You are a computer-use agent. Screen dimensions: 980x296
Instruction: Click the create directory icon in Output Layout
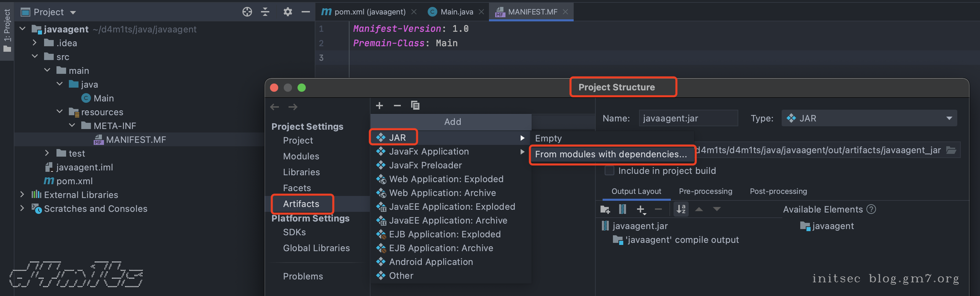pyautogui.click(x=605, y=209)
